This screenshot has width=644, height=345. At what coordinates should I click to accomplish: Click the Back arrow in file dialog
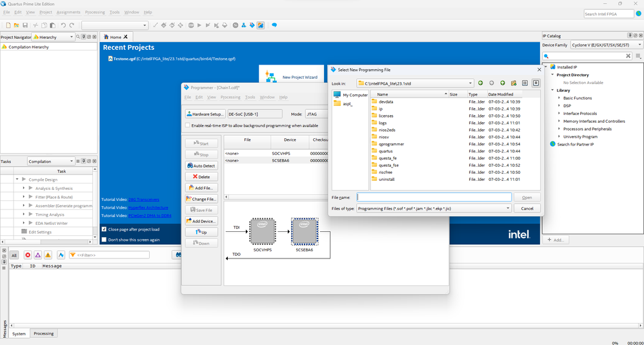click(x=480, y=83)
